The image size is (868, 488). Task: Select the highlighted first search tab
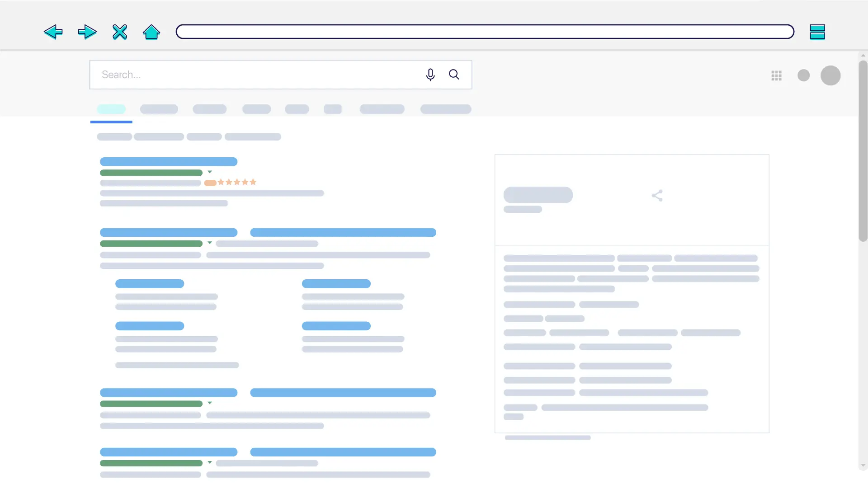pyautogui.click(x=111, y=109)
